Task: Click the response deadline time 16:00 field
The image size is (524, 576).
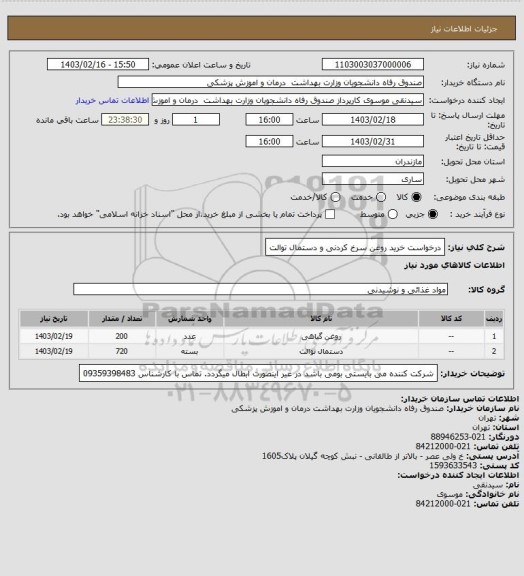Action: [269, 120]
